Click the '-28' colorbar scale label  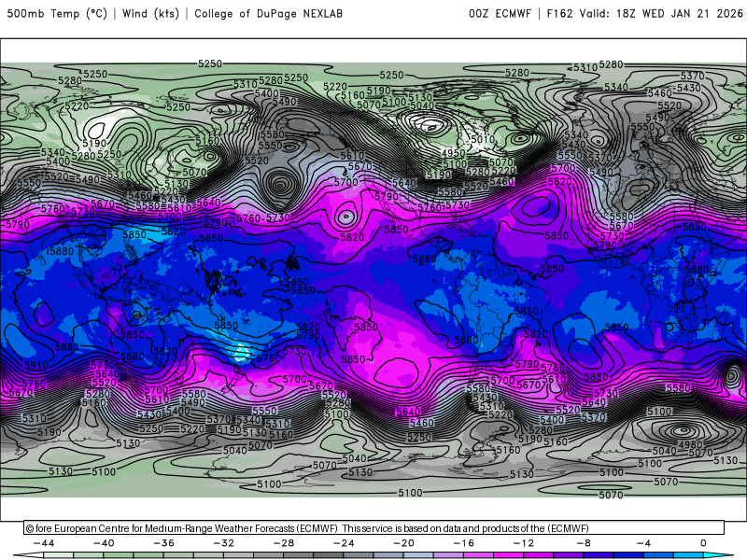284,543
